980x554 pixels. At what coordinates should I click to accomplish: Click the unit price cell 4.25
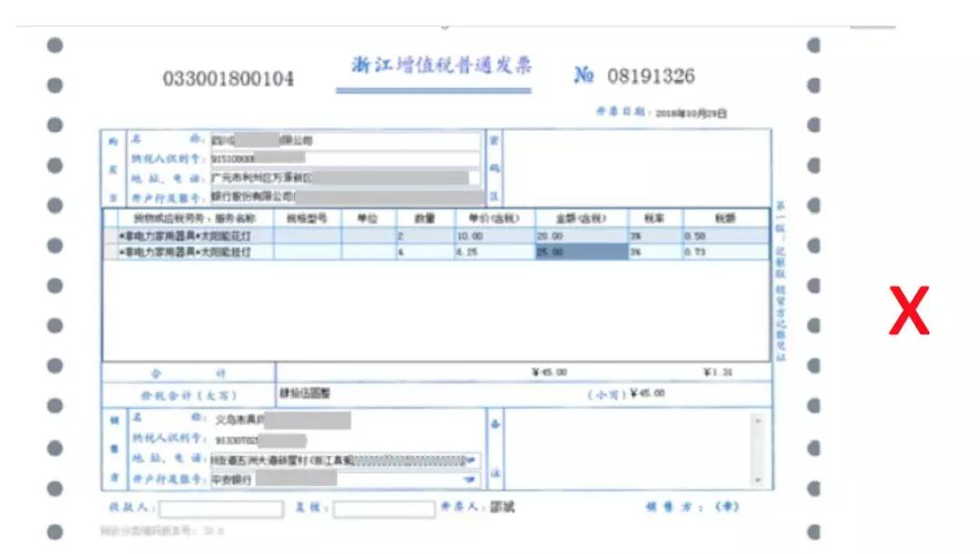click(x=495, y=252)
